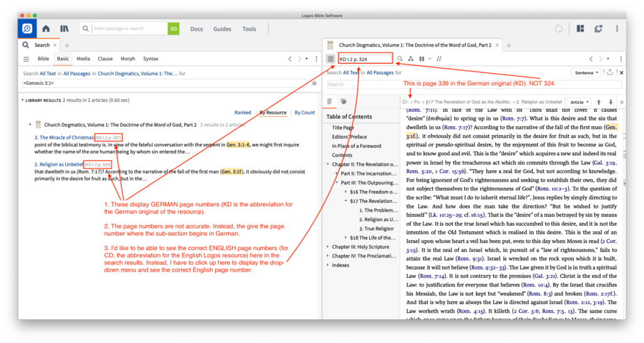Viewport: 644px width, 343px height.
Task: Expand §16 The Freedom entry
Action: [x=345, y=192]
